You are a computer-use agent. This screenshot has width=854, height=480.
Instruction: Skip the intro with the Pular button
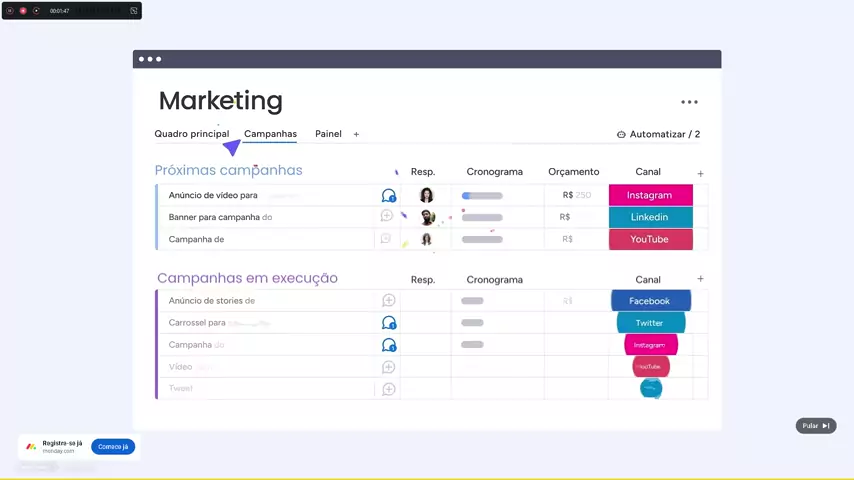click(816, 426)
